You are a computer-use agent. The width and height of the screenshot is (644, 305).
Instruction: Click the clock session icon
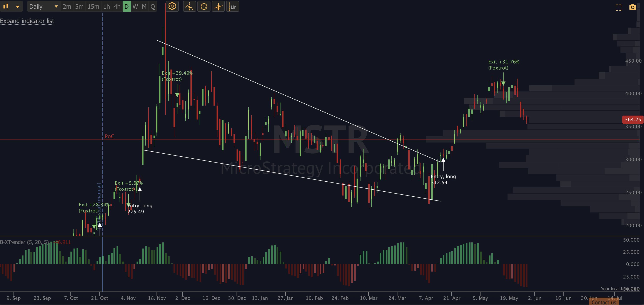tap(204, 7)
